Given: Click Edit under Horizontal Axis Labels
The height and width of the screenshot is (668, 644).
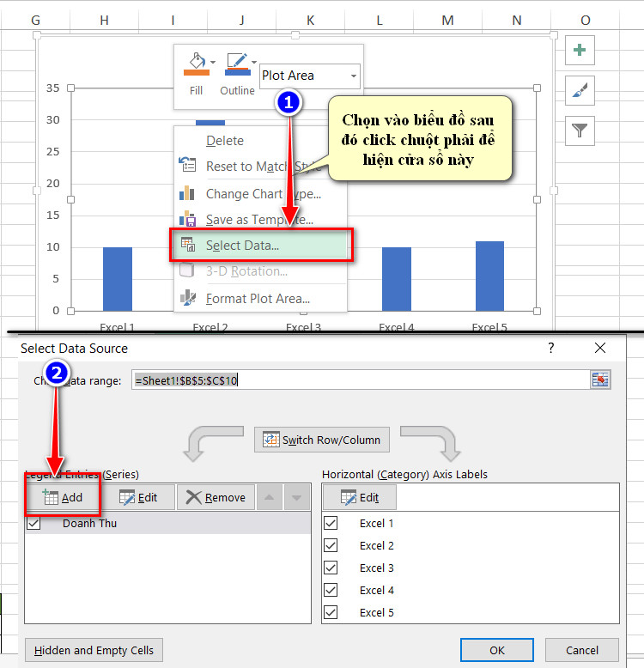Looking at the screenshot, I should 360,497.
